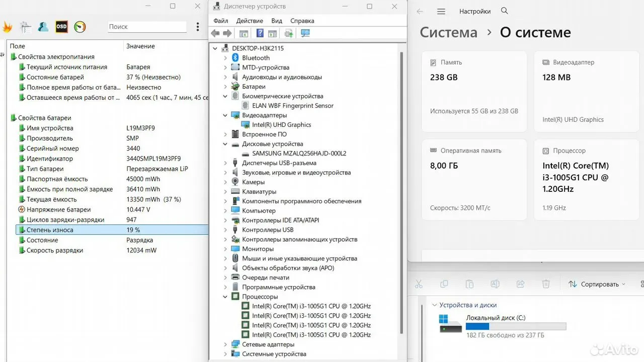The height and width of the screenshot is (362, 644).
Task: Click the delete trash icon in Explorer toolbar
Action: [546, 284]
